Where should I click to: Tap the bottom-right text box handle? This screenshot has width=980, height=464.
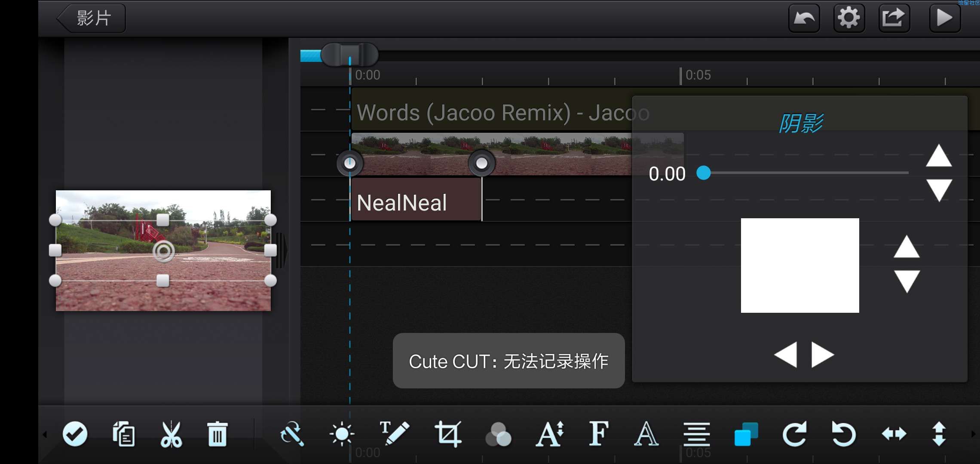[x=270, y=281]
